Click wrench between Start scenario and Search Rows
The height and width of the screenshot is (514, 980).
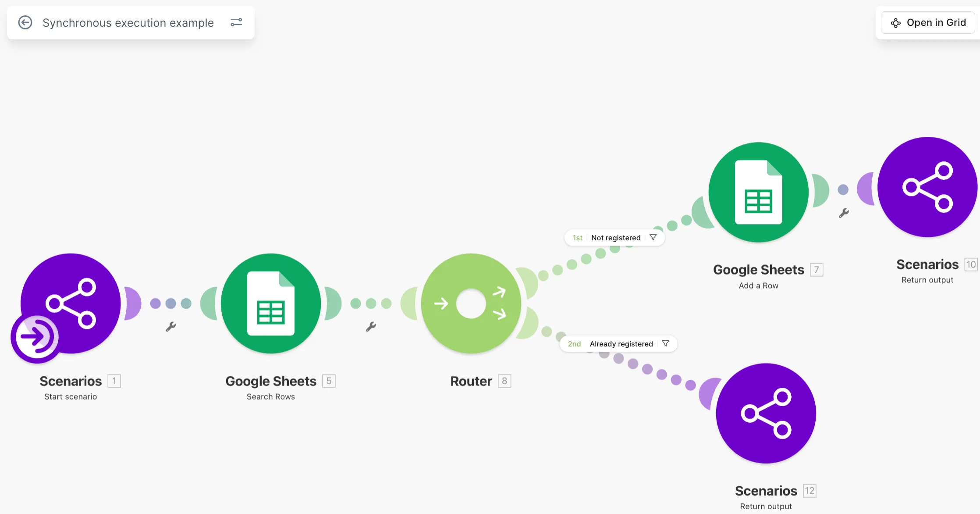(171, 327)
